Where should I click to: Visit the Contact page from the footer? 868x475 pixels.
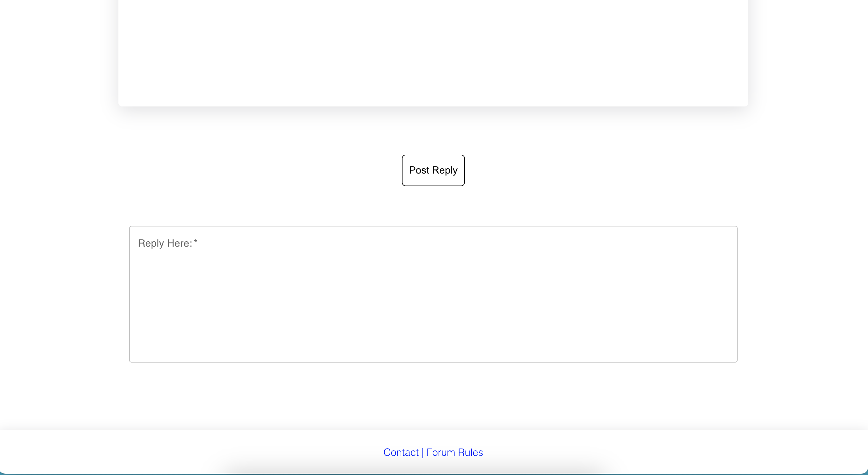pos(401,452)
